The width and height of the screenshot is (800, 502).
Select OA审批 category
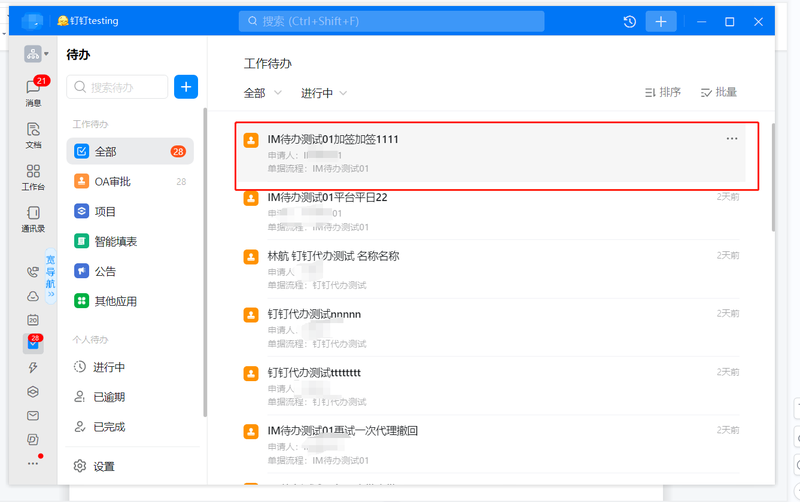(x=112, y=181)
